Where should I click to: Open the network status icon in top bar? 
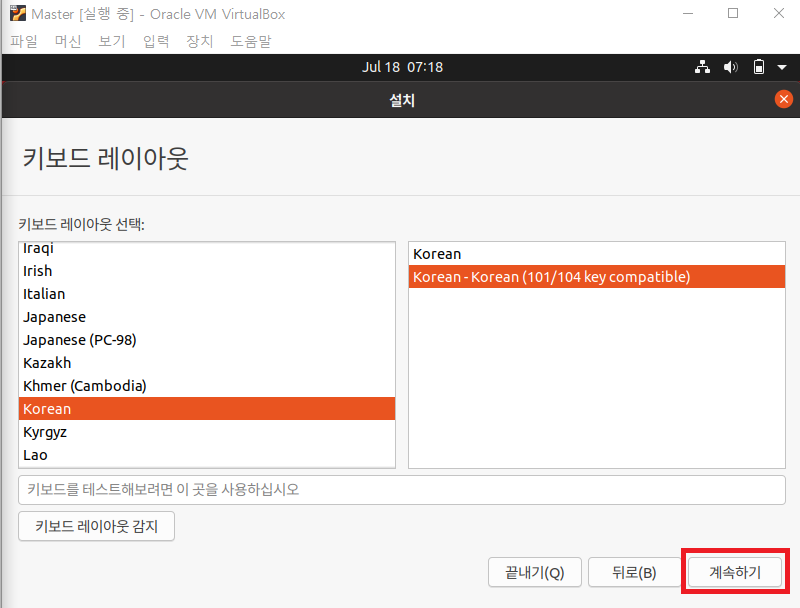(x=703, y=67)
